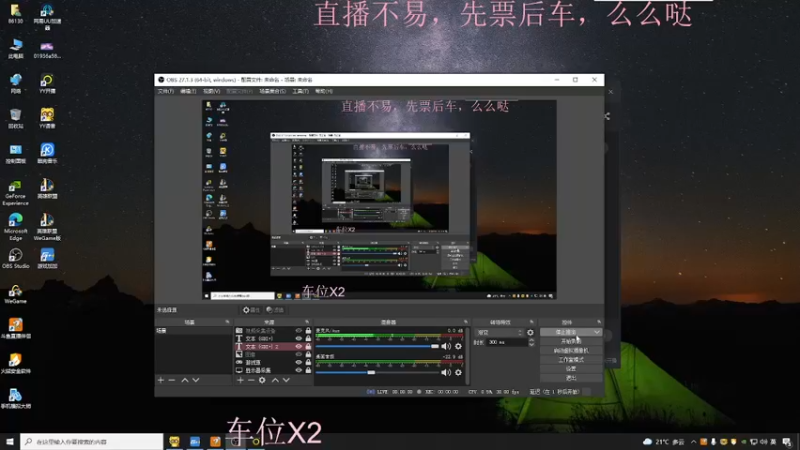The image size is (800, 450).
Task: Click the Exit button in Controls
Action: pos(571,378)
